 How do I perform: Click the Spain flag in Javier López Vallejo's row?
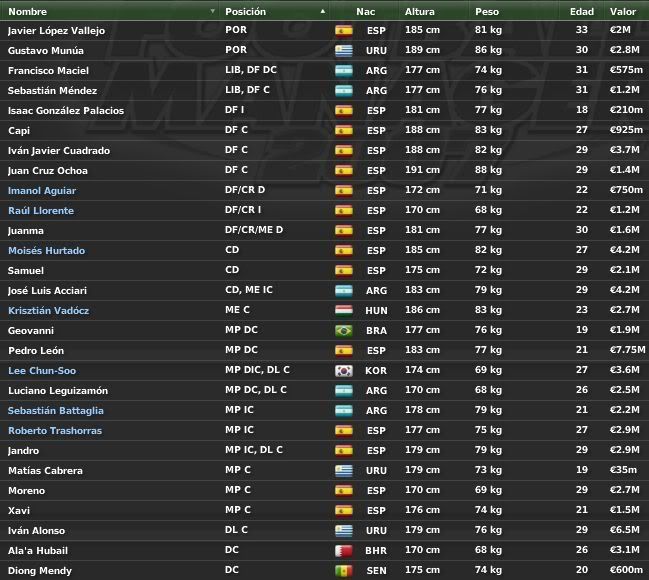344,31
